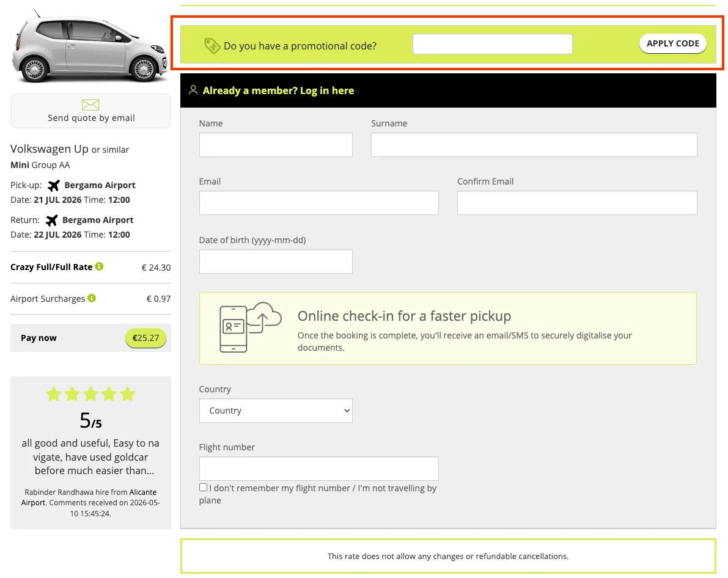Viewport: 728px width, 578px height.
Task: Click the 21 JUL 2026 pick-up date
Action: 57,200
